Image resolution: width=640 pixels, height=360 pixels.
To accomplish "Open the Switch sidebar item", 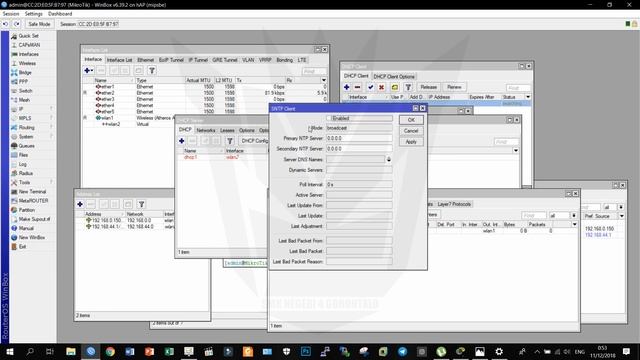I will [x=25, y=91].
